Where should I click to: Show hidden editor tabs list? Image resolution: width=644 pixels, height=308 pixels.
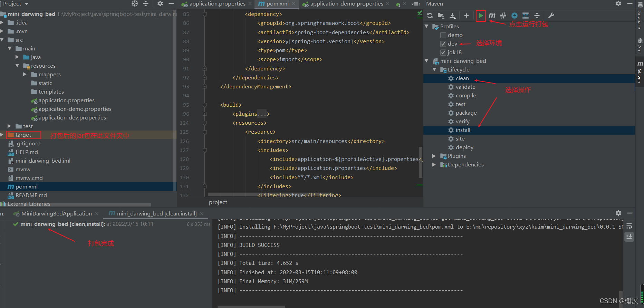pos(416,4)
